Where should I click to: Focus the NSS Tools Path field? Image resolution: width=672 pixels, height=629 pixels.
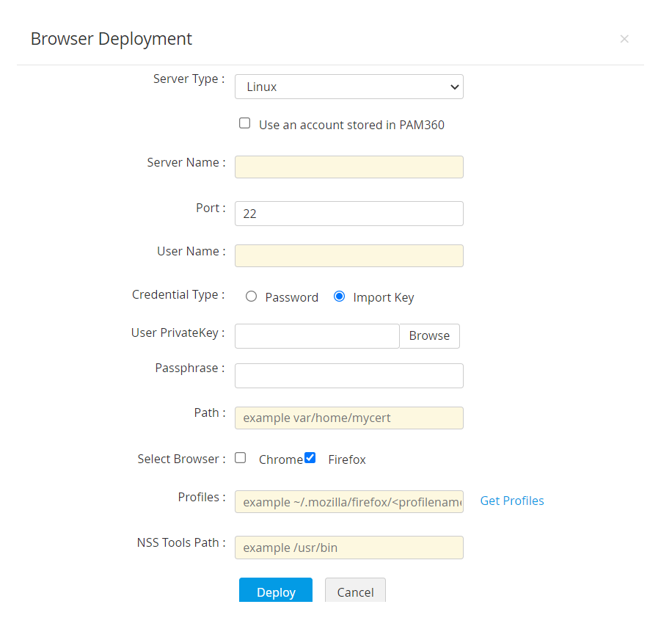348,548
